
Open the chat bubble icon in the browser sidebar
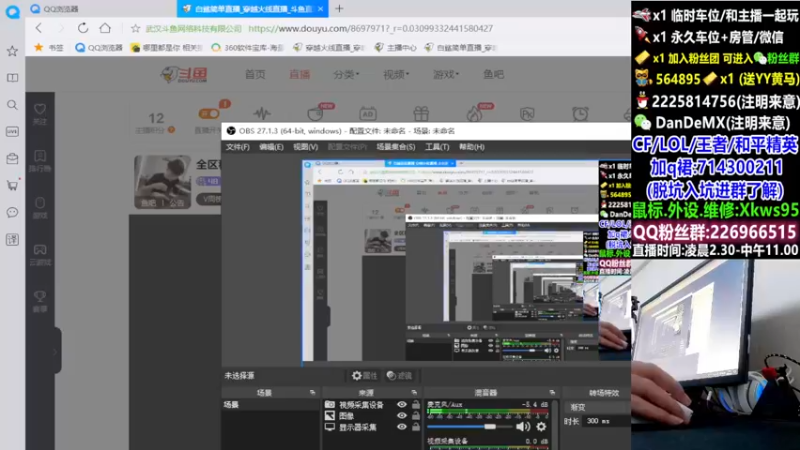[12, 212]
